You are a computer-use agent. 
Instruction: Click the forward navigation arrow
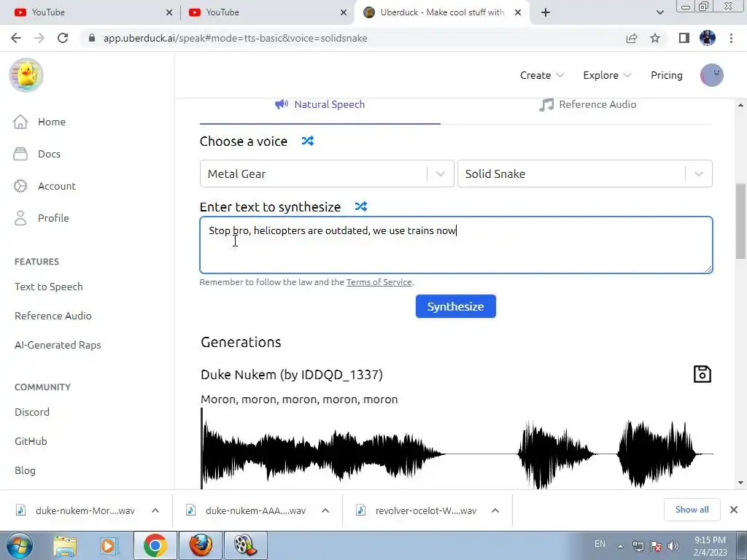click(x=39, y=38)
